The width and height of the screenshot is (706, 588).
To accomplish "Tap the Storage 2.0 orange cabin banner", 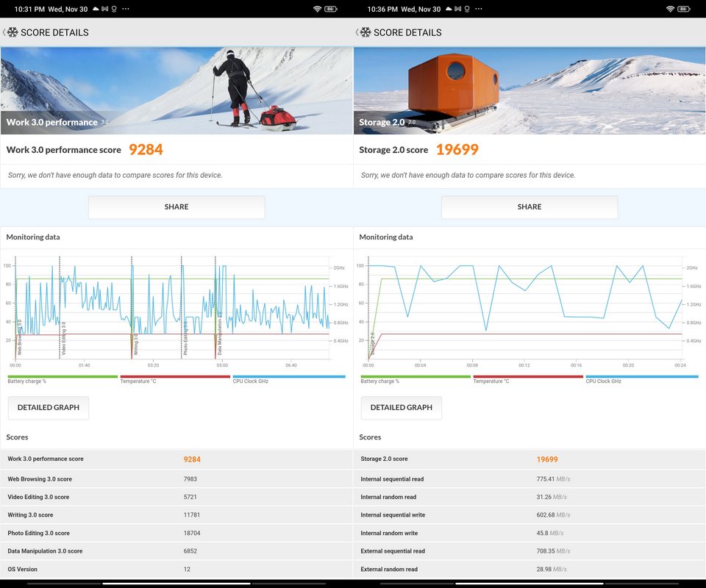I will point(529,90).
